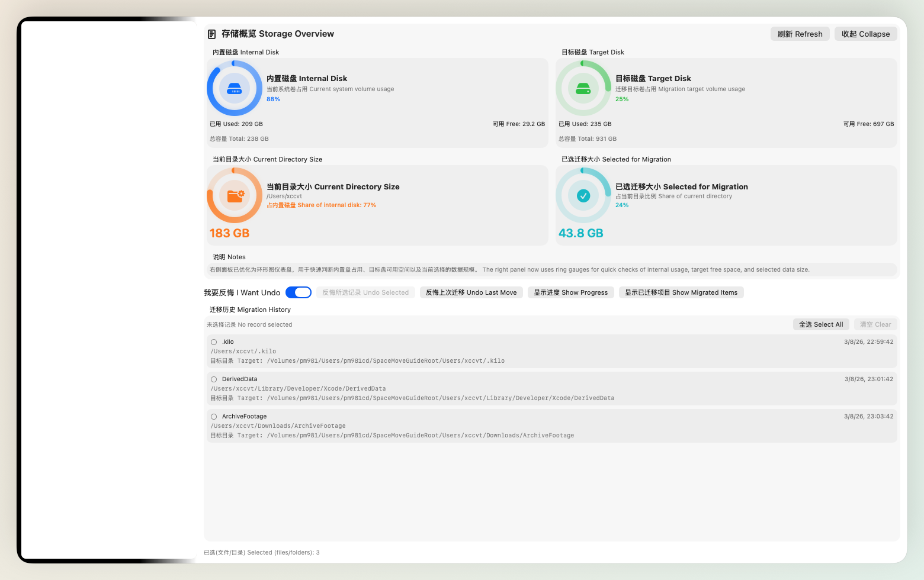
Task: Click the 183 GB current directory size
Action: (229, 233)
